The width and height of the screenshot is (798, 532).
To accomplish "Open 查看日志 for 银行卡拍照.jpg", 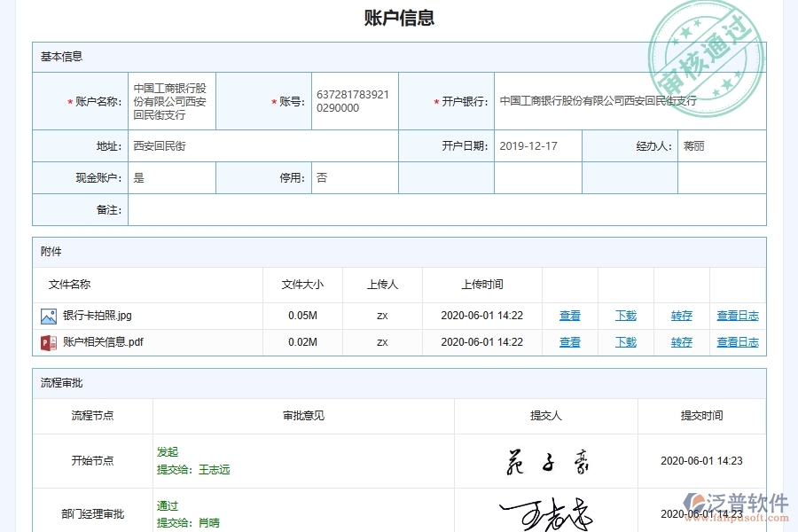I will tap(738, 315).
